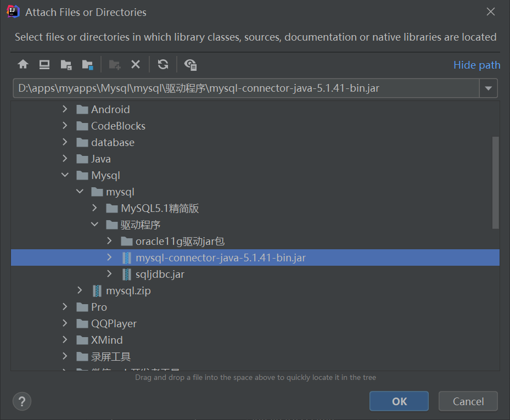Open the path history dropdown
Viewport: 510px width, 420px height.
tap(488, 88)
